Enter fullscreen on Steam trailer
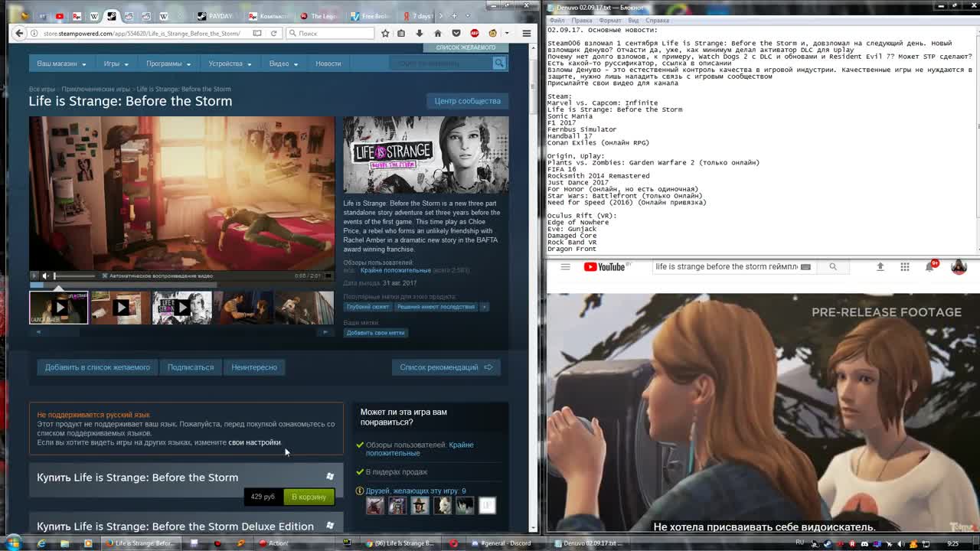The height and width of the screenshot is (551, 980). click(x=329, y=275)
